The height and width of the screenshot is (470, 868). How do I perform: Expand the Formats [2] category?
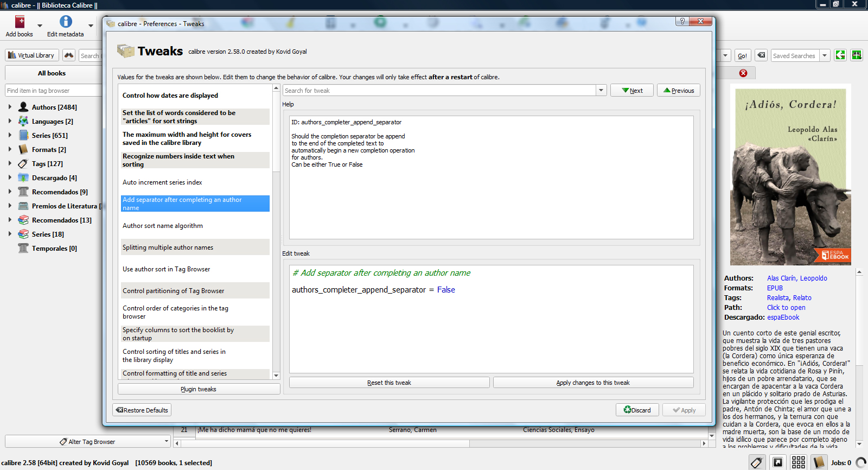coord(10,149)
